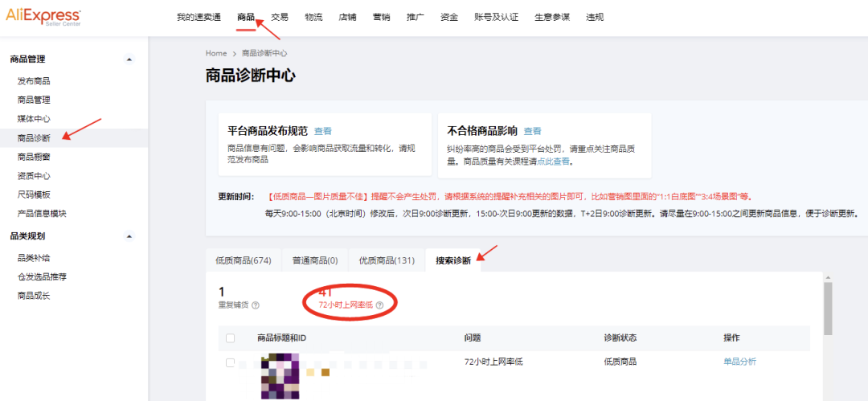
Task: Click 问题 column header
Action: [x=473, y=338]
